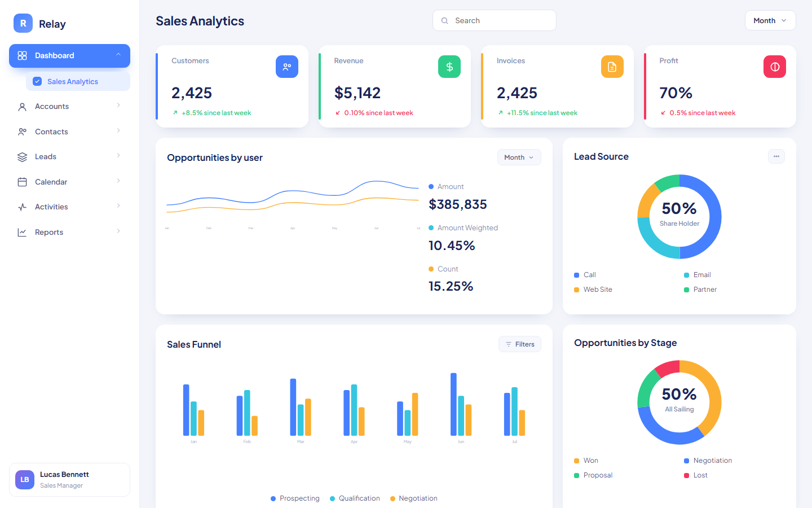Click the Invoices document icon

(612, 67)
